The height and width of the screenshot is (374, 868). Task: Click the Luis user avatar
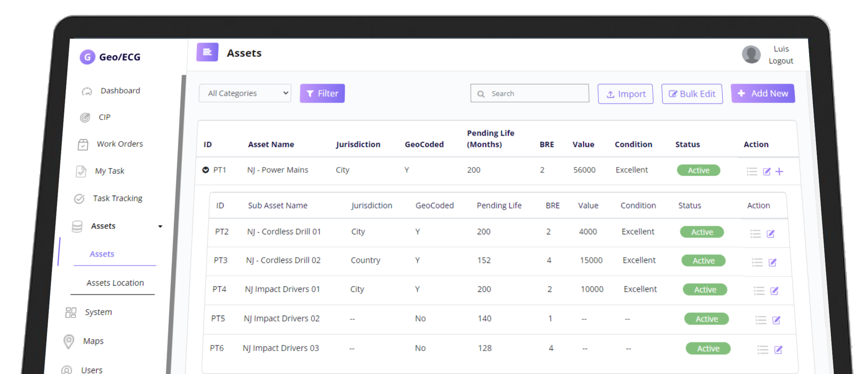(x=751, y=55)
